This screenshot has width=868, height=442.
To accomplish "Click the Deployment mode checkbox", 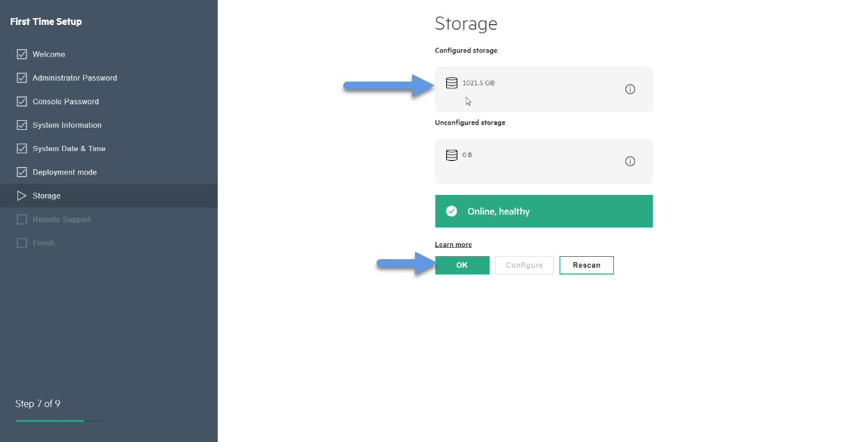I will tap(22, 172).
